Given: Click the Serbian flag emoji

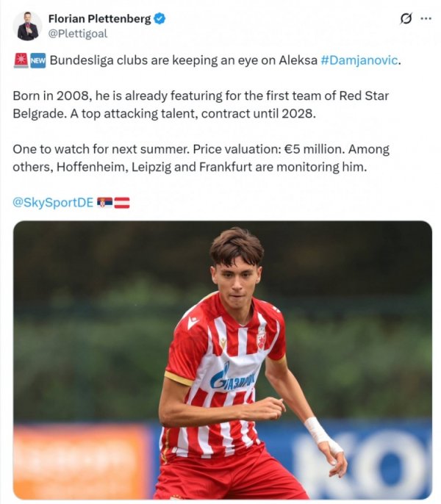Looking at the screenshot, I should click(x=105, y=202).
